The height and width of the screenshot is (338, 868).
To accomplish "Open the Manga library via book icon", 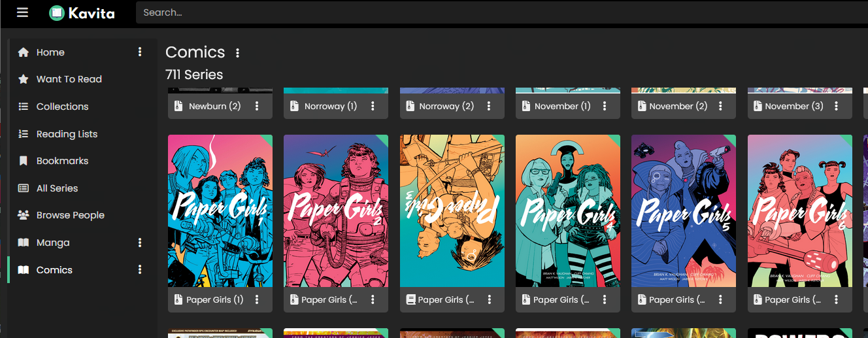I will tap(24, 243).
